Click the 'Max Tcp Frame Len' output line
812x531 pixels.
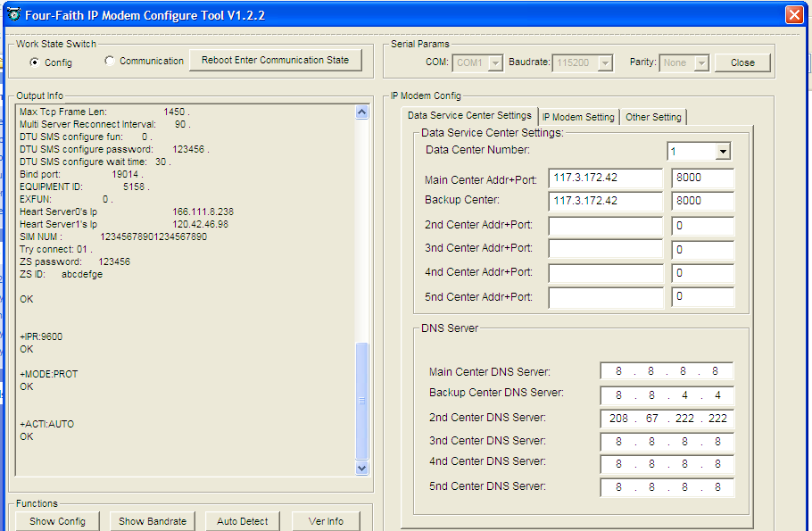point(104,112)
